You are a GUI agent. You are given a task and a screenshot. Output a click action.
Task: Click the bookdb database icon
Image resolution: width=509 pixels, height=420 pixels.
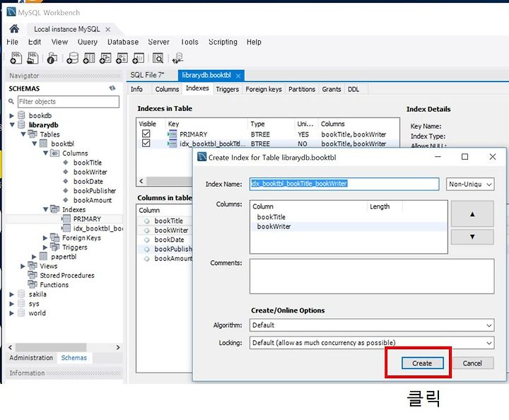point(21,115)
